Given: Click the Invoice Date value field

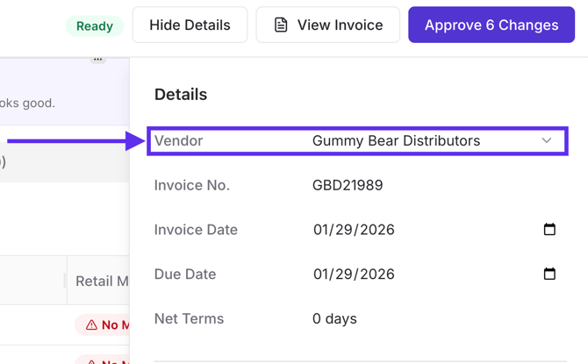Looking at the screenshot, I should (x=354, y=230).
